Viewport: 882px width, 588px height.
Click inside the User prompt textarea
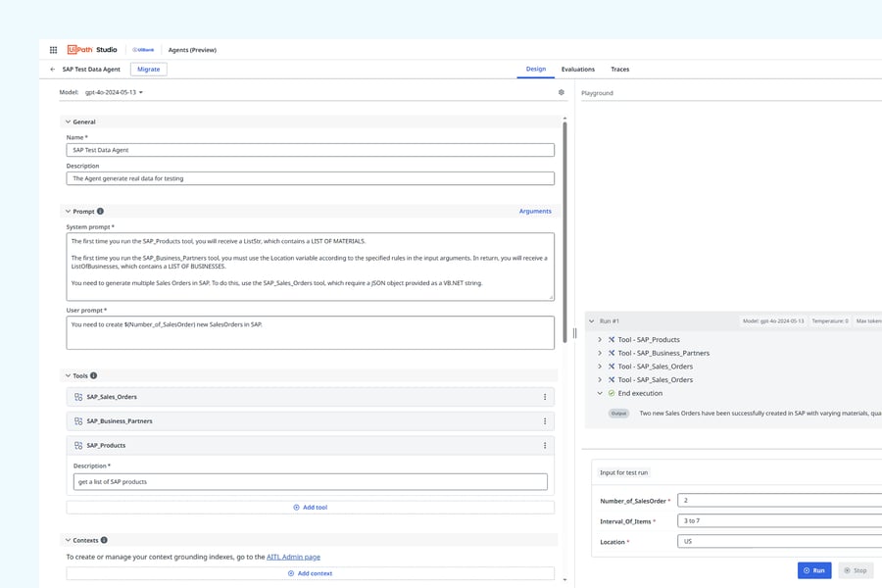311,332
